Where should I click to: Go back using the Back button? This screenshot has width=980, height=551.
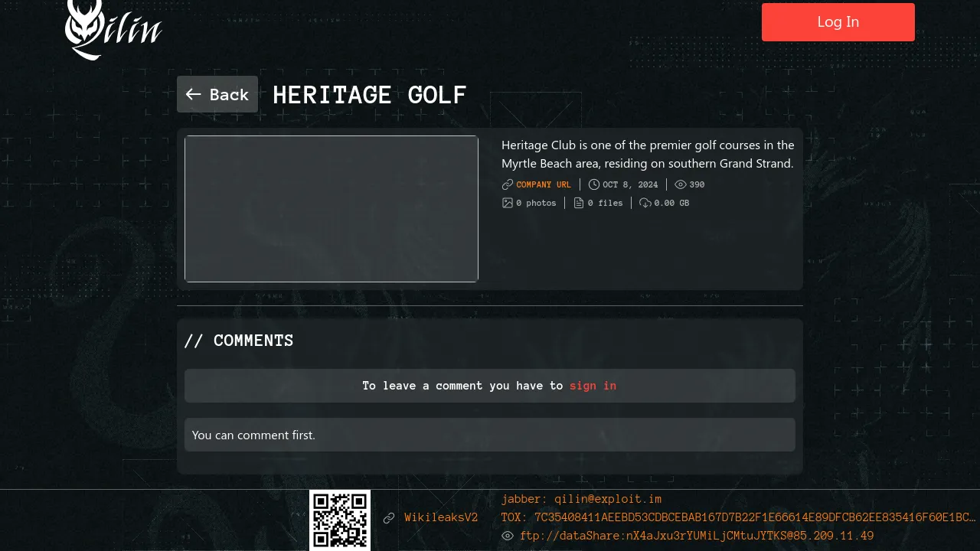(217, 94)
